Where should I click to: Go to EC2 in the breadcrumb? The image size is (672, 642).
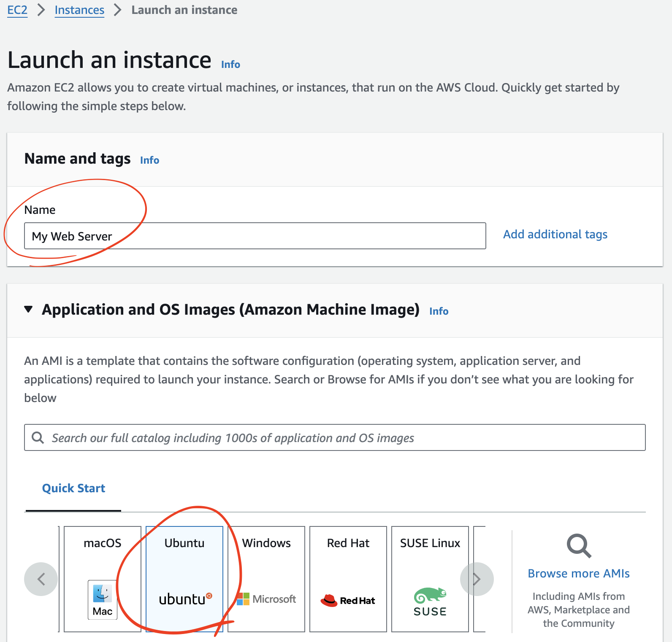(17, 10)
